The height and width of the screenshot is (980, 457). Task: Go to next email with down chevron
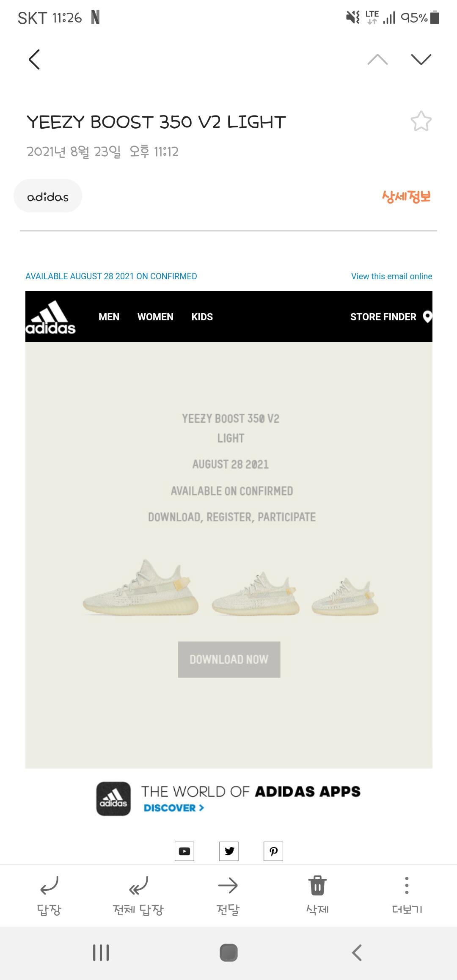pyautogui.click(x=421, y=59)
